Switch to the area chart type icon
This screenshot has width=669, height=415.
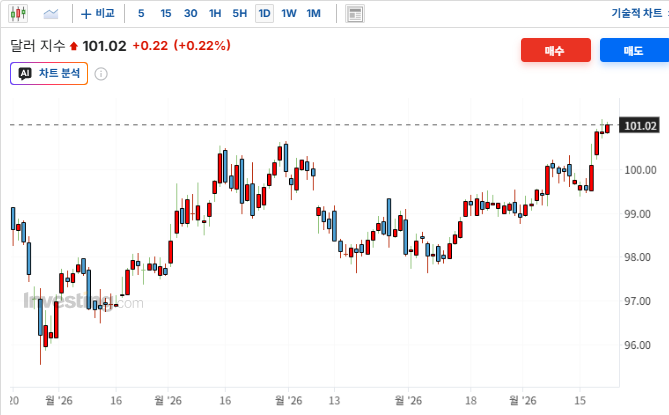click(x=51, y=14)
